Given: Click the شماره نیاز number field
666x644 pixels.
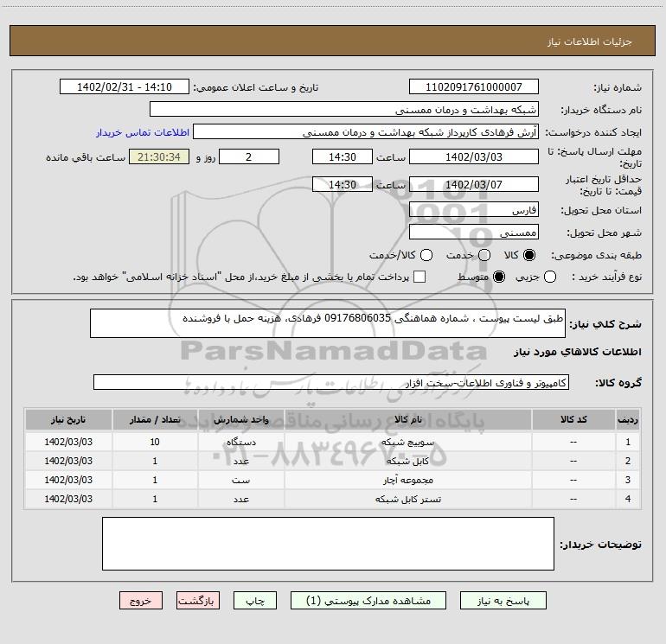Looking at the screenshot, I should 474,87.
